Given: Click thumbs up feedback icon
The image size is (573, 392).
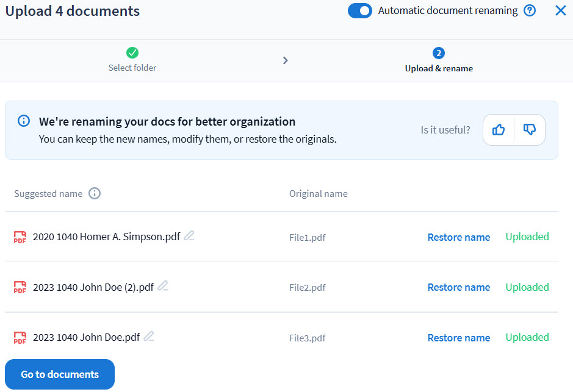Looking at the screenshot, I should (x=499, y=130).
